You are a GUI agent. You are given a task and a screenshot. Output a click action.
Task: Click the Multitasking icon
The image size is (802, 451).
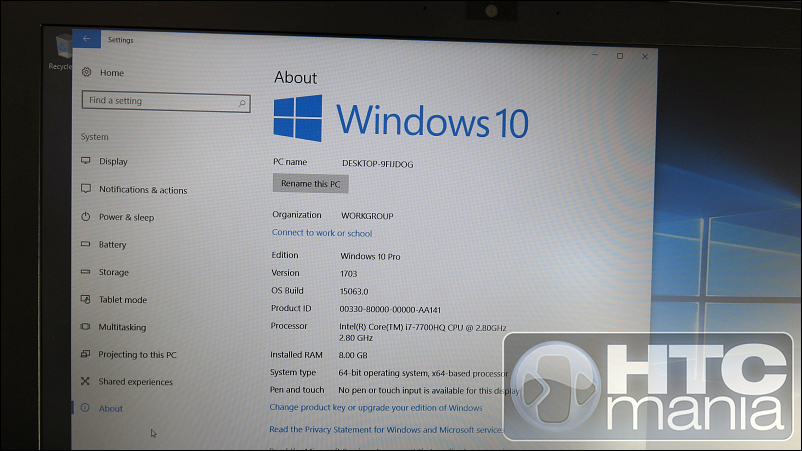85,326
